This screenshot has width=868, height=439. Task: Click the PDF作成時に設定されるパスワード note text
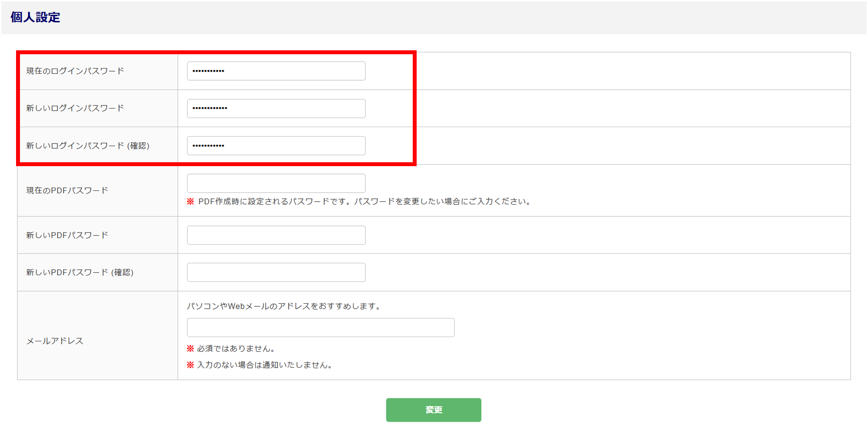(x=364, y=202)
